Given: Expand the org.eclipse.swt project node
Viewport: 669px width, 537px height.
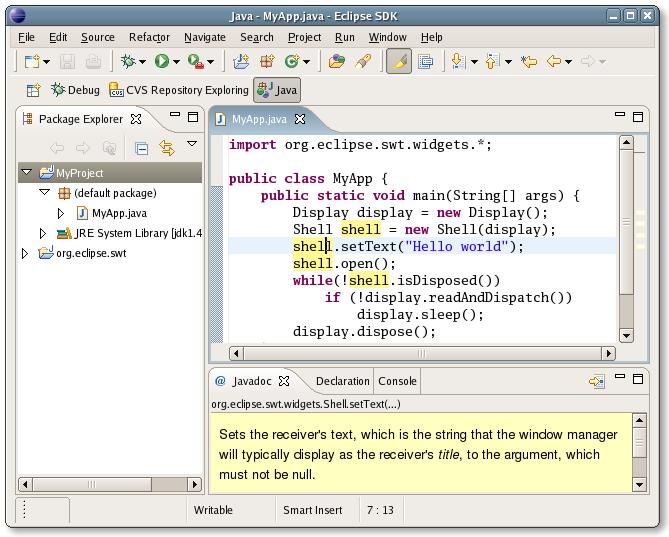Looking at the screenshot, I should [x=25, y=253].
